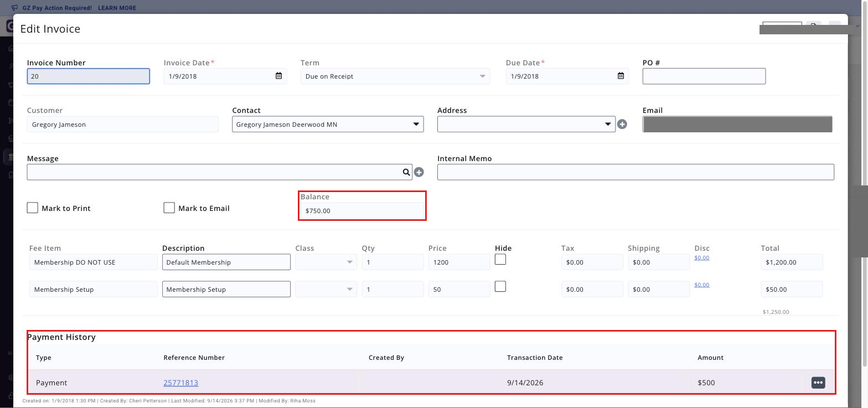
Task: Click the $500 payment amount cell
Action: (706, 383)
